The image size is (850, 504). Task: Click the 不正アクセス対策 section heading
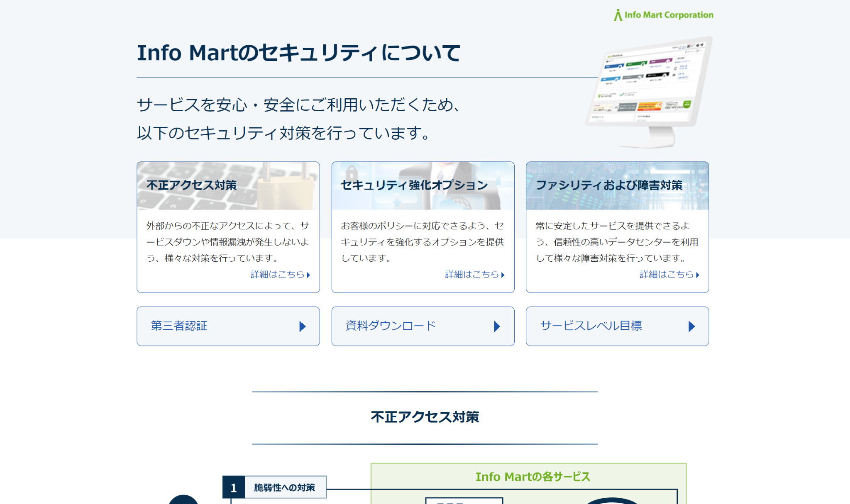point(425,417)
